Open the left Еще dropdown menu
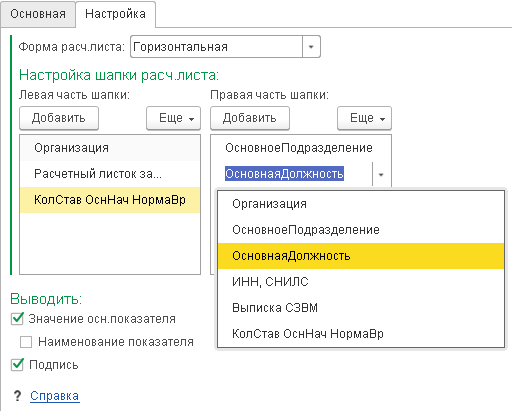Viewport: 512px width, 411px height. click(x=174, y=118)
